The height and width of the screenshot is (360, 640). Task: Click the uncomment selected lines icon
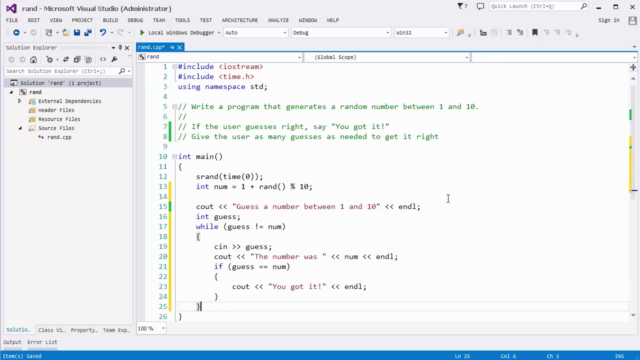point(520,33)
